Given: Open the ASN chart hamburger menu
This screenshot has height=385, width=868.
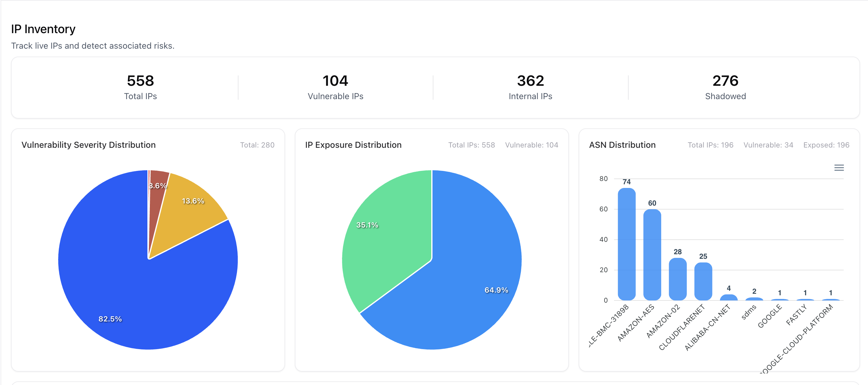Looking at the screenshot, I should pyautogui.click(x=839, y=168).
